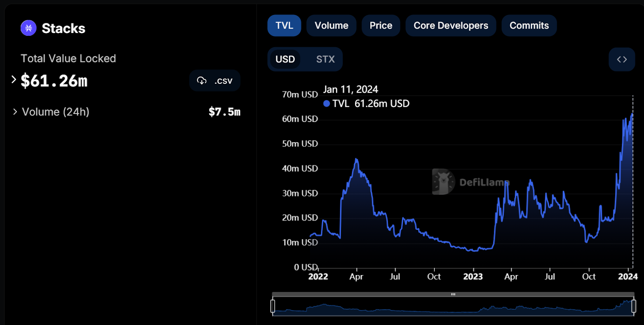Click the 70m USD axis label
644x325 pixels.
pos(300,94)
